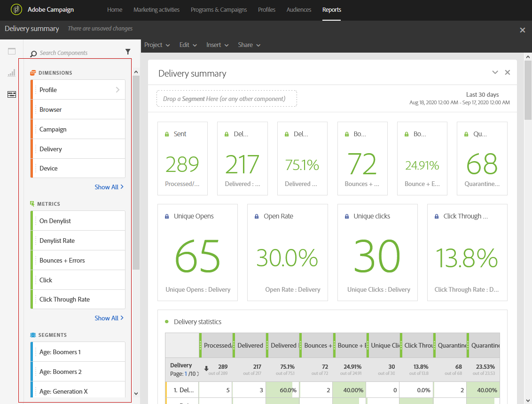
Task: Open the Panels icon in left rail
Action: [12, 52]
